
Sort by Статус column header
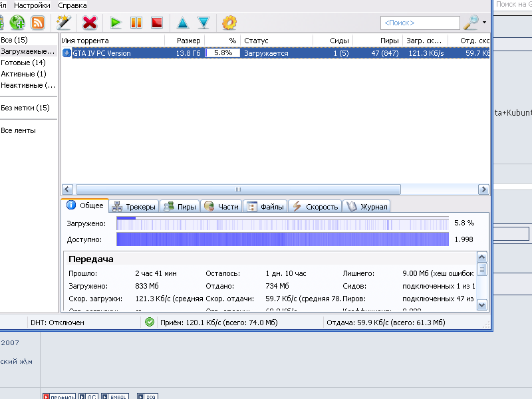[x=277, y=41]
